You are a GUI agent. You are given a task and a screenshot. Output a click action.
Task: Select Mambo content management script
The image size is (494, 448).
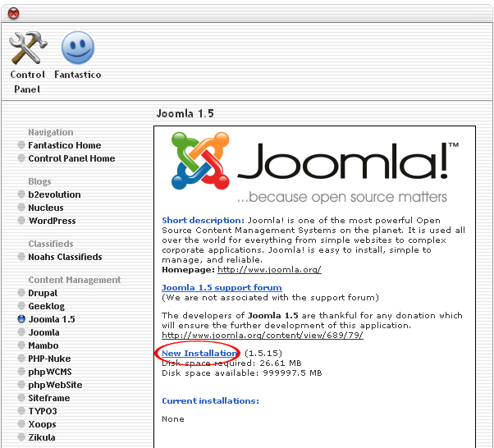pos(43,345)
